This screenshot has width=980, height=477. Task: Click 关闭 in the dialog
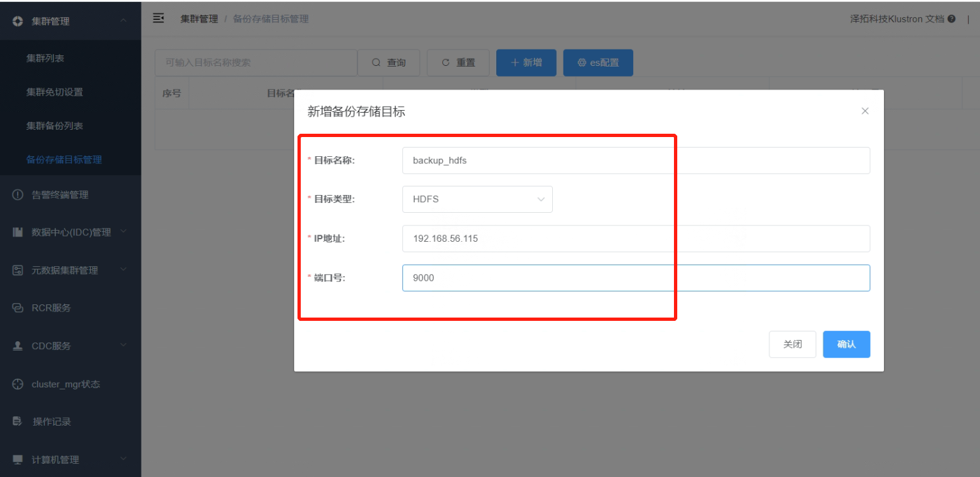pyautogui.click(x=792, y=344)
